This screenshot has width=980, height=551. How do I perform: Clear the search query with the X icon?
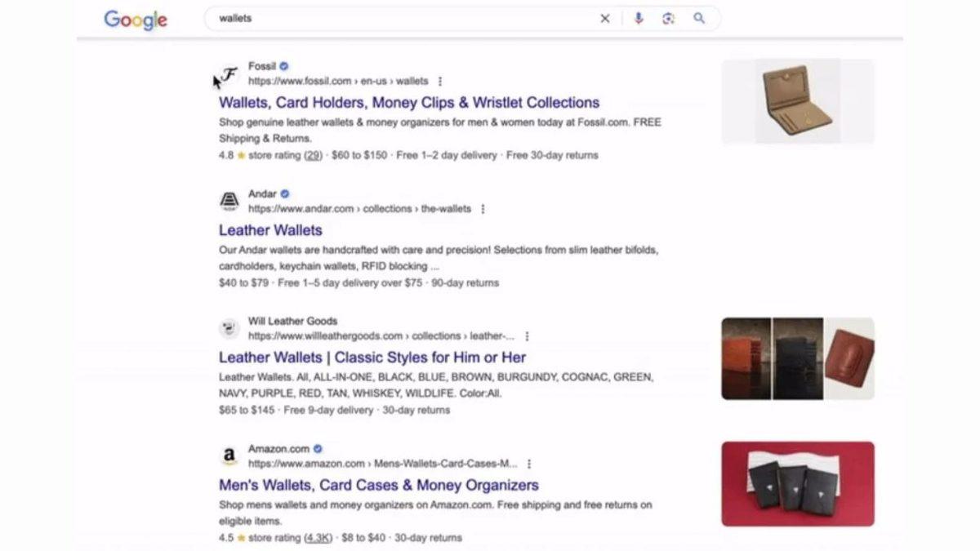[604, 18]
